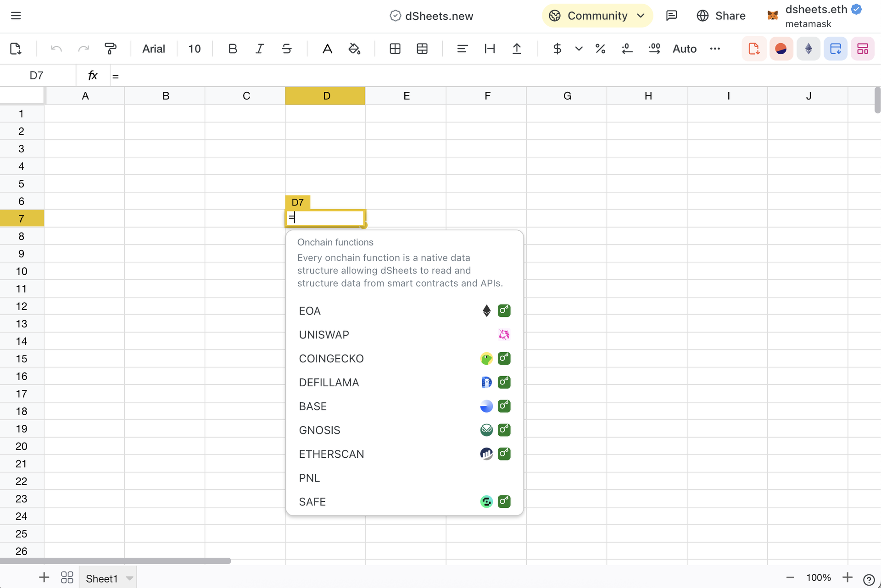
Task: Click the percent format icon
Action: [x=601, y=49]
